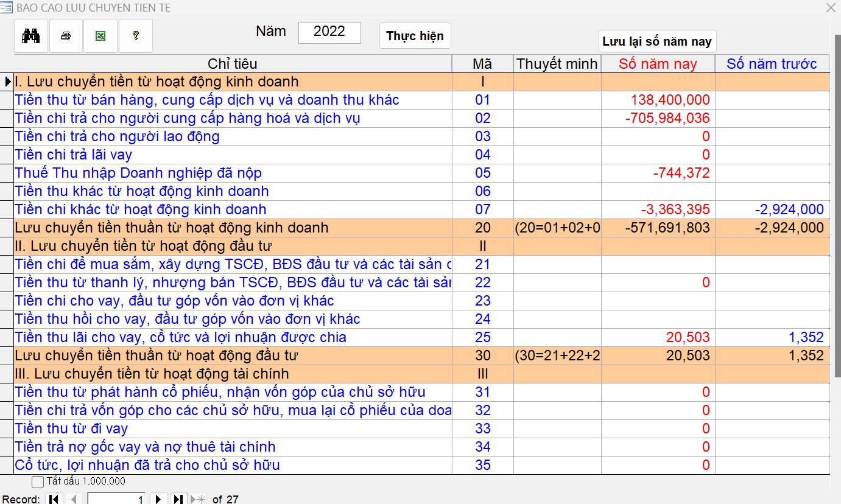Image resolution: width=841 pixels, height=504 pixels.
Task: Click the 'Số năm trước' column header
Action: pos(772,64)
